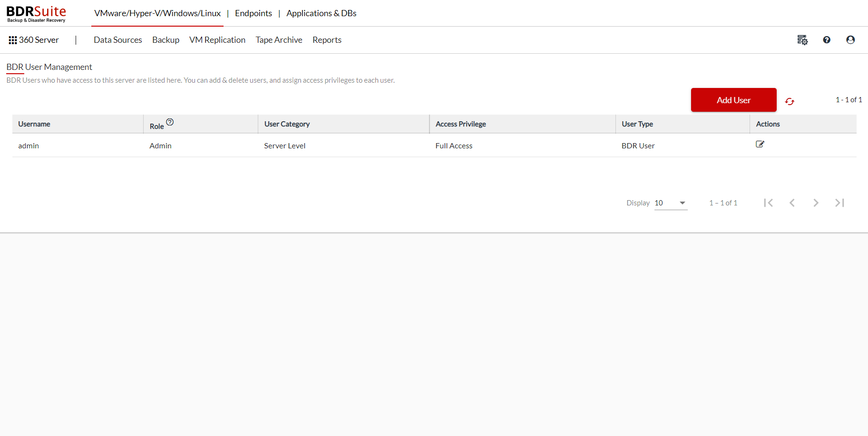The height and width of the screenshot is (436, 868).
Task: Open the help question mark icon
Action: [827, 40]
